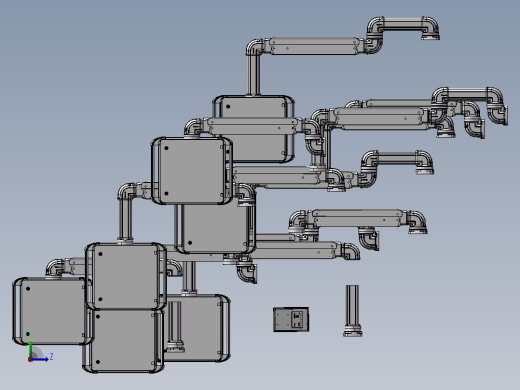The width and height of the screenshot is (520, 390).
Task: Click the green vertical axis arrow on triad
Action: [x=30, y=350]
